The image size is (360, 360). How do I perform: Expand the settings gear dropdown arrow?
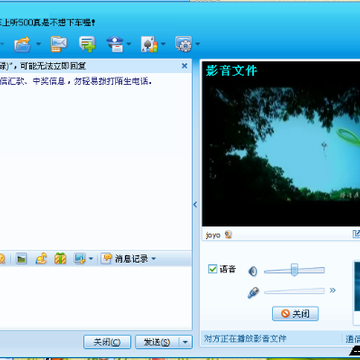[x=198, y=44]
